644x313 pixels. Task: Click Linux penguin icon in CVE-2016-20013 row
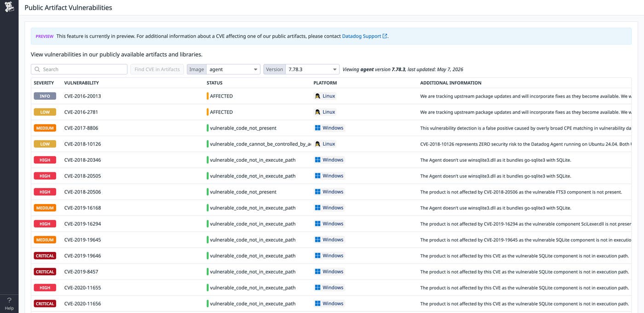pos(317,96)
